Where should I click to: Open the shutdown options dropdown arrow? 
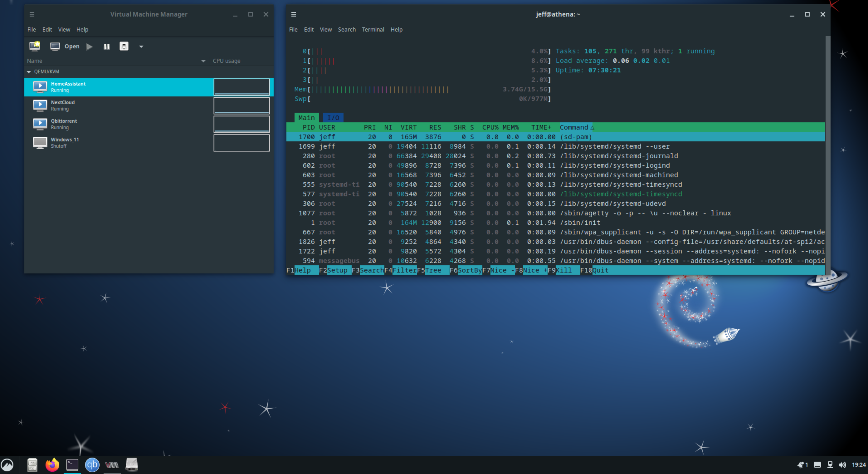[x=141, y=47]
